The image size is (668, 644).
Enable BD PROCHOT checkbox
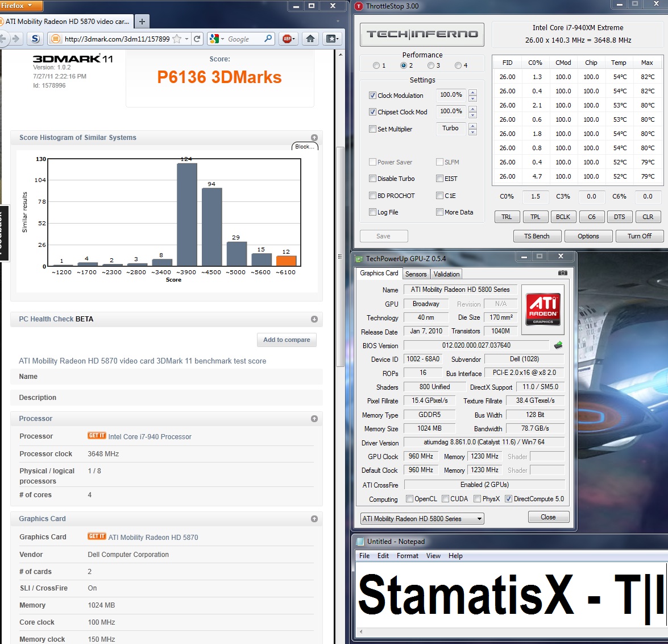[x=373, y=196]
